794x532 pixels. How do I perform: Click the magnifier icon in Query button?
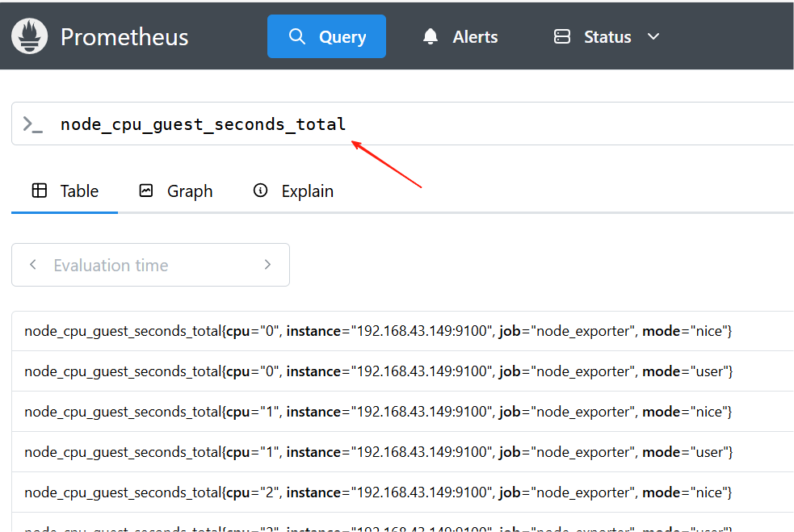point(296,36)
